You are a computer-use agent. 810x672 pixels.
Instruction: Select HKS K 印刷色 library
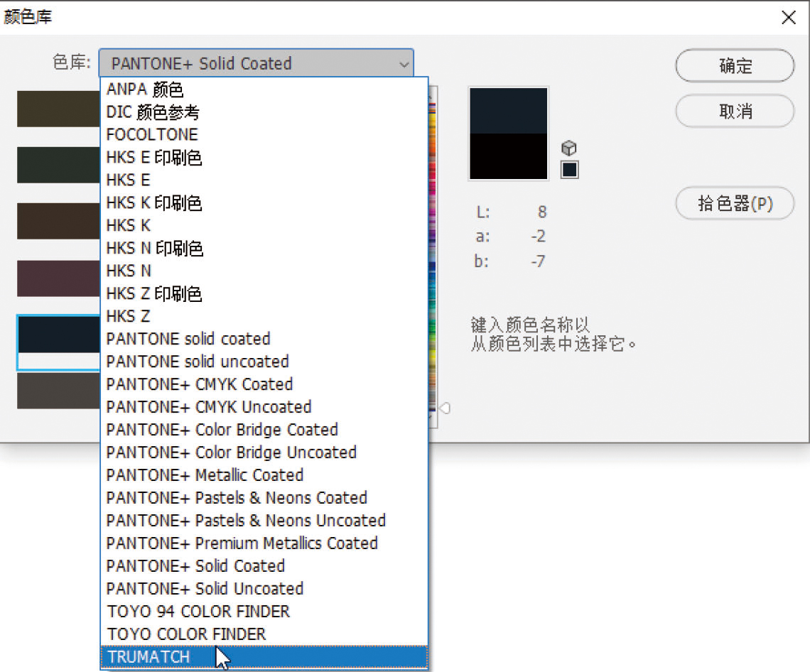(264, 203)
